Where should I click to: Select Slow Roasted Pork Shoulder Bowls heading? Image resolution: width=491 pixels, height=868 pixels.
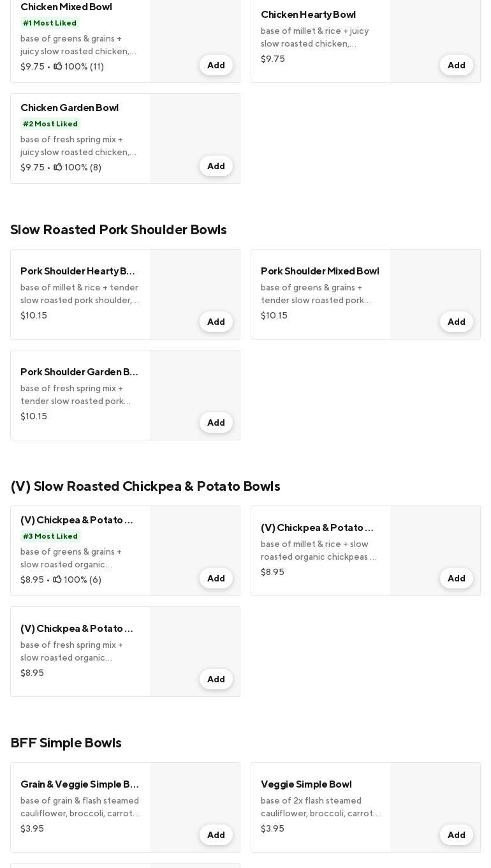(119, 230)
